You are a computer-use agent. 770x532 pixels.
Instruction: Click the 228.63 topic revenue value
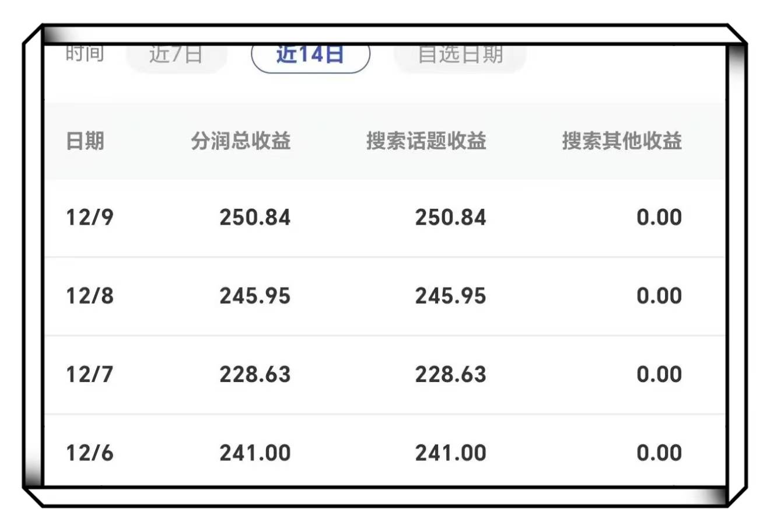point(450,374)
